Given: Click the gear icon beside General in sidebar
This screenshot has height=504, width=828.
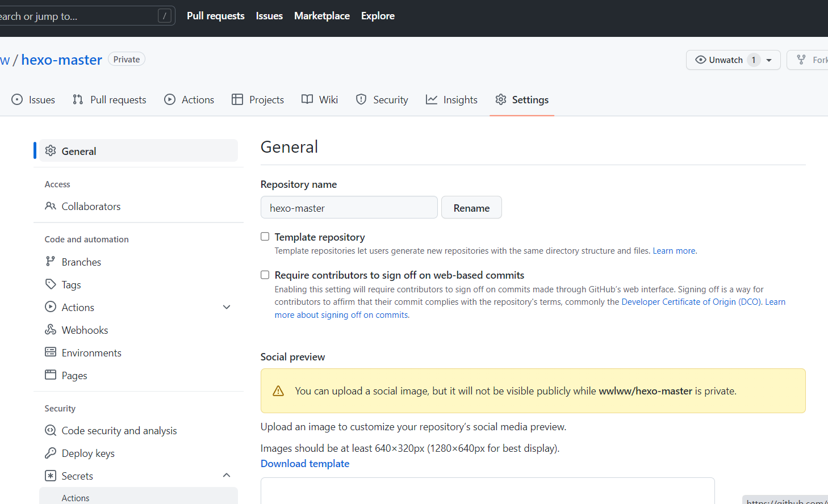Looking at the screenshot, I should [x=51, y=150].
